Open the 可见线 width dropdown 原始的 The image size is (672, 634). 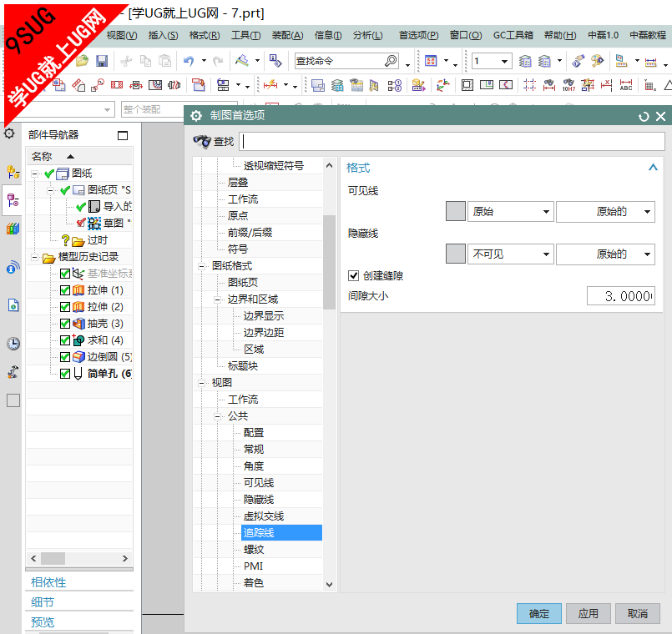pyautogui.click(x=605, y=212)
